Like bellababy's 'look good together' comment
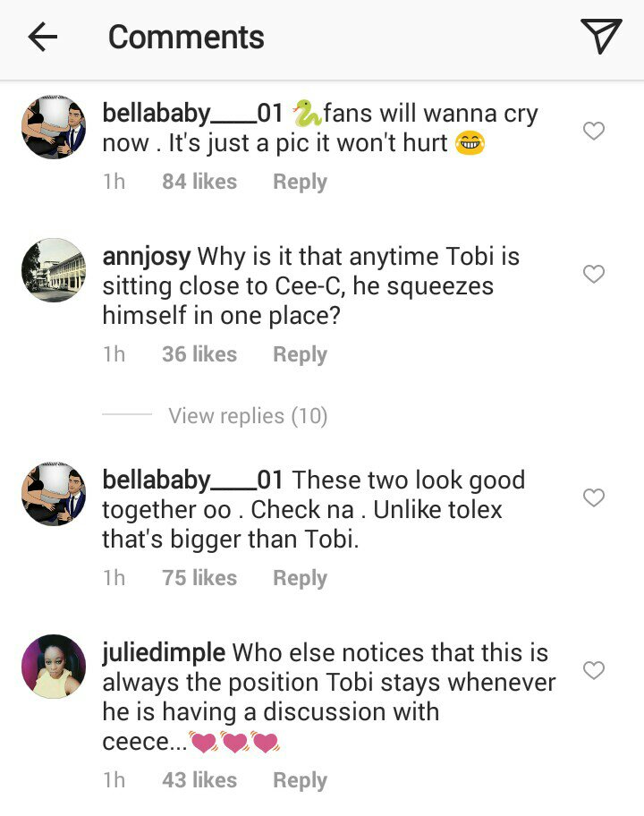 click(x=594, y=497)
